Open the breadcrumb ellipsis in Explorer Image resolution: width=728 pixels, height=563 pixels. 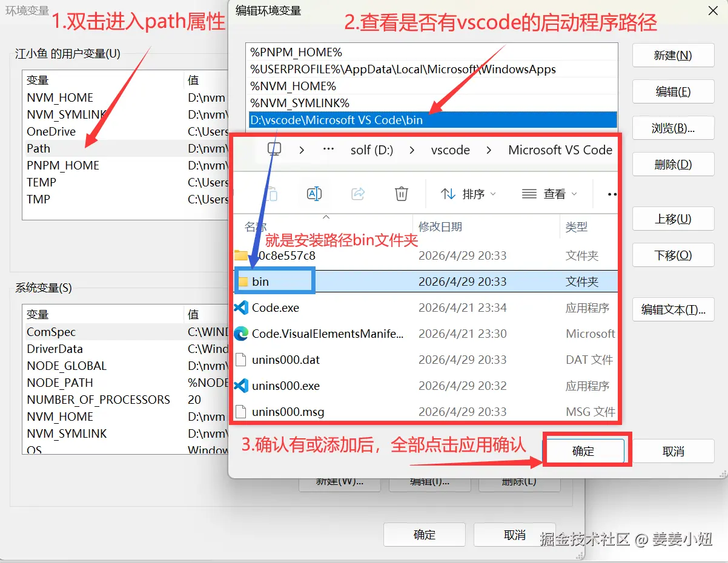click(x=328, y=150)
